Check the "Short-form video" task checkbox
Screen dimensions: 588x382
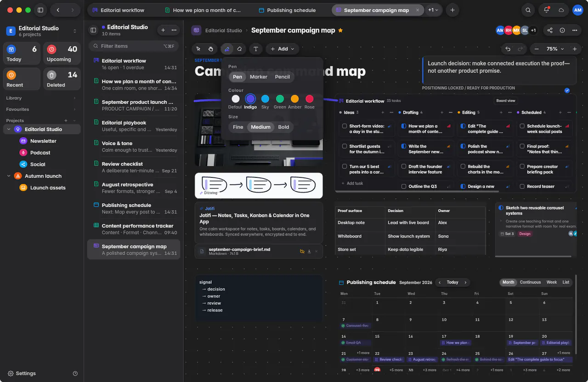[x=345, y=126]
